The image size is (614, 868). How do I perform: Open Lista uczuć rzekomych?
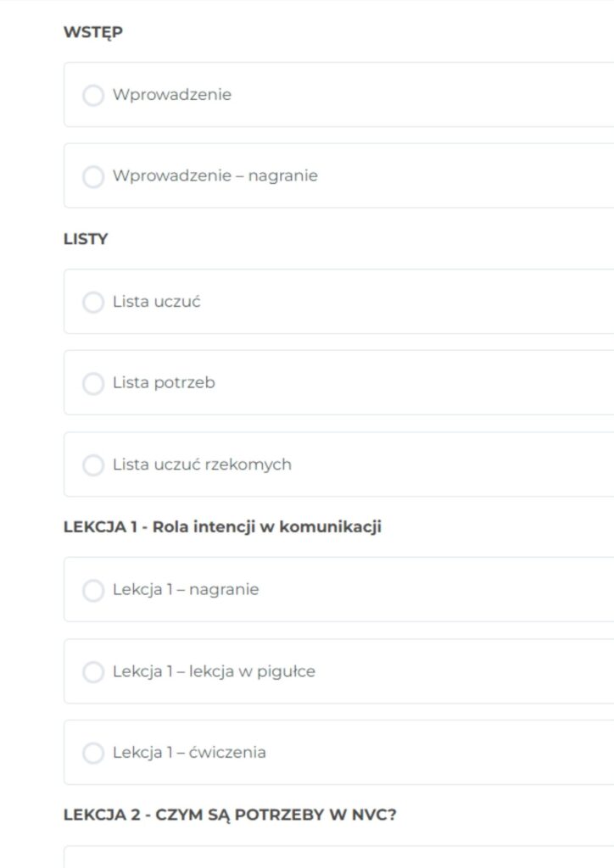click(x=202, y=465)
